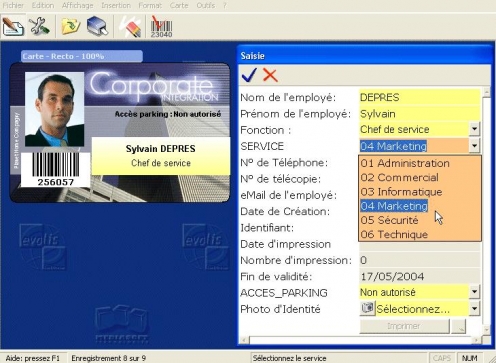Viewport: 496px width, 363px height.
Task: Click the Non autorisé parking field
Action: click(x=414, y=292)
